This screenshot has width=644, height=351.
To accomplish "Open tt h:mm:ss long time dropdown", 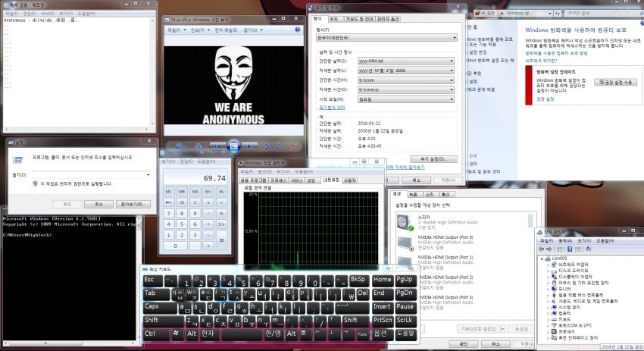I will 406,89.
